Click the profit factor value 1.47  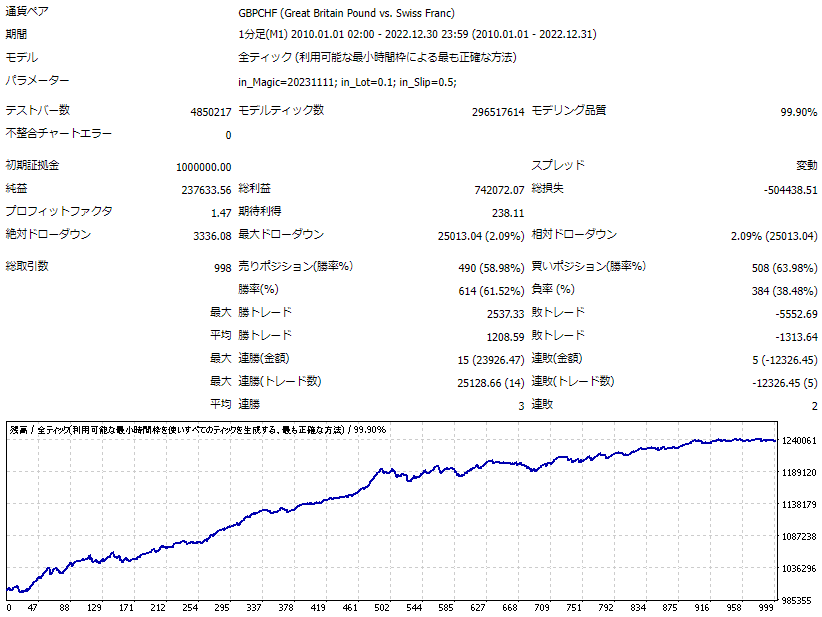[x=221, y=213]
